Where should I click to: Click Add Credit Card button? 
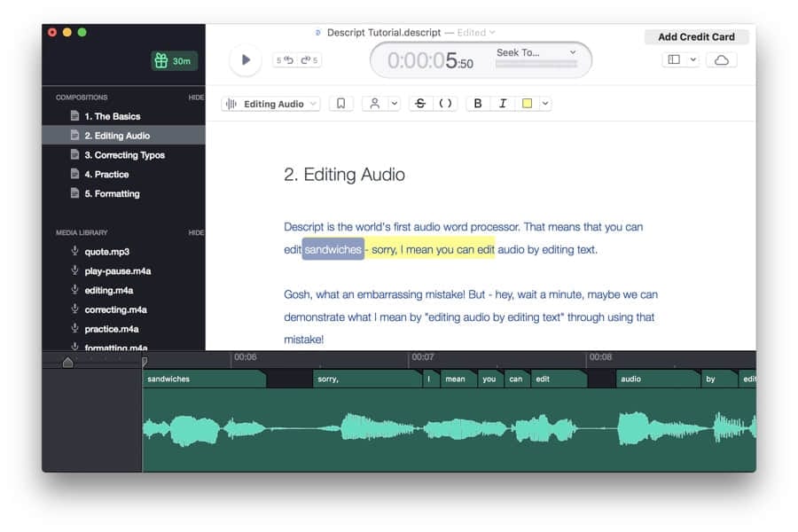coord(696,36)
